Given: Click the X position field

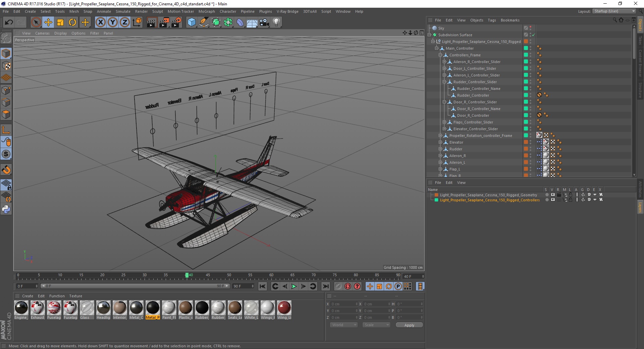Looking at the screenshot, I should [x=344, y=304].
